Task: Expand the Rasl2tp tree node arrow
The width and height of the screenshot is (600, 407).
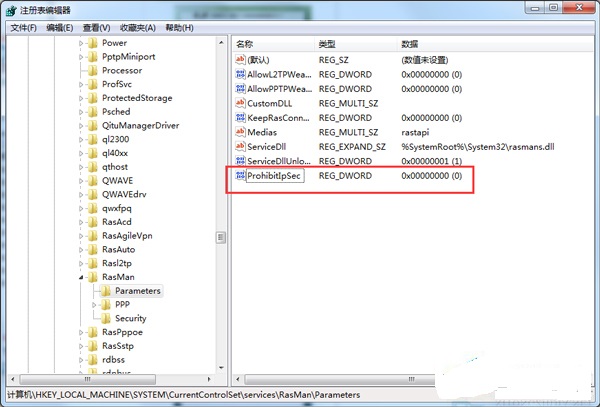Action: point(81,264)
